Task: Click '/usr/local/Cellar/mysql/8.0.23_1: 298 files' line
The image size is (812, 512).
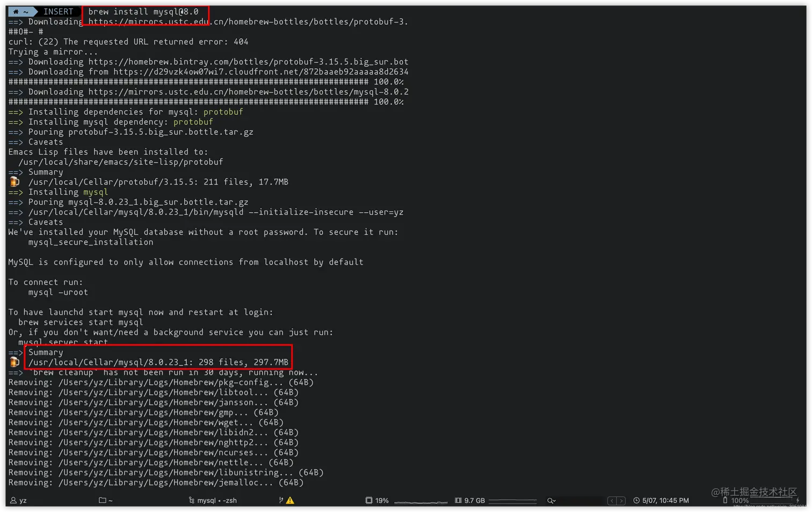Action: 158,362
